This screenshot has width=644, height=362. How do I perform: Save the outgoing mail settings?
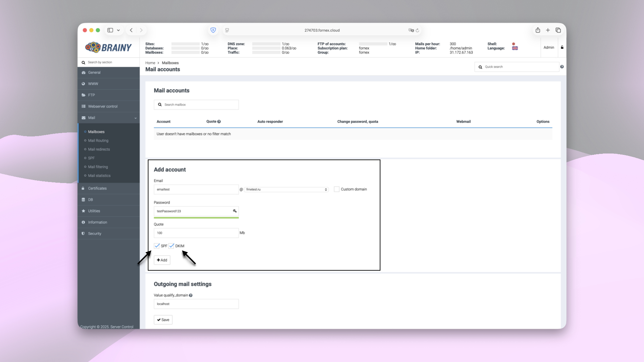click(x=163, y=319)
